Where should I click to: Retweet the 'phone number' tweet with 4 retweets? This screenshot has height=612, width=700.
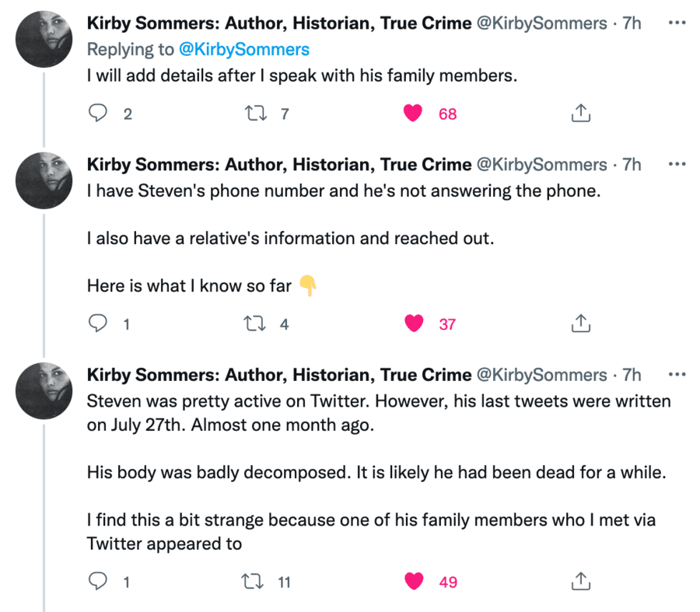[x=253, y=323]
